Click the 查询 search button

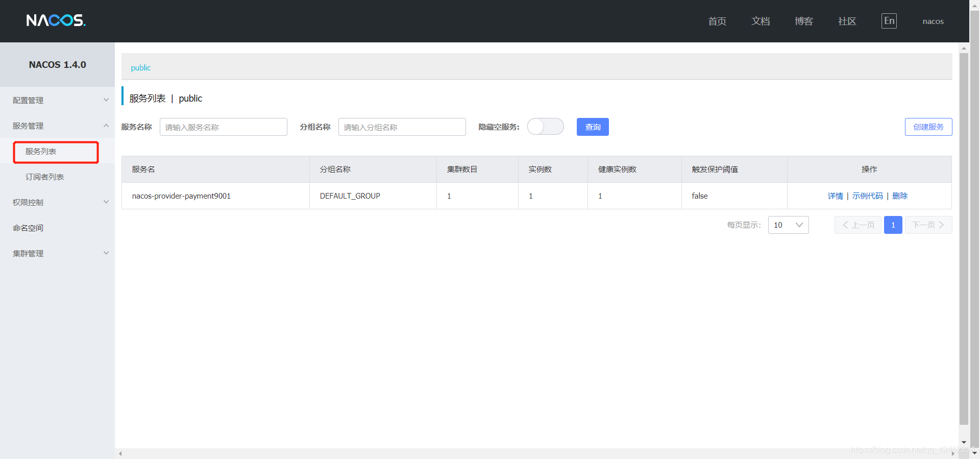pos(592,127)
